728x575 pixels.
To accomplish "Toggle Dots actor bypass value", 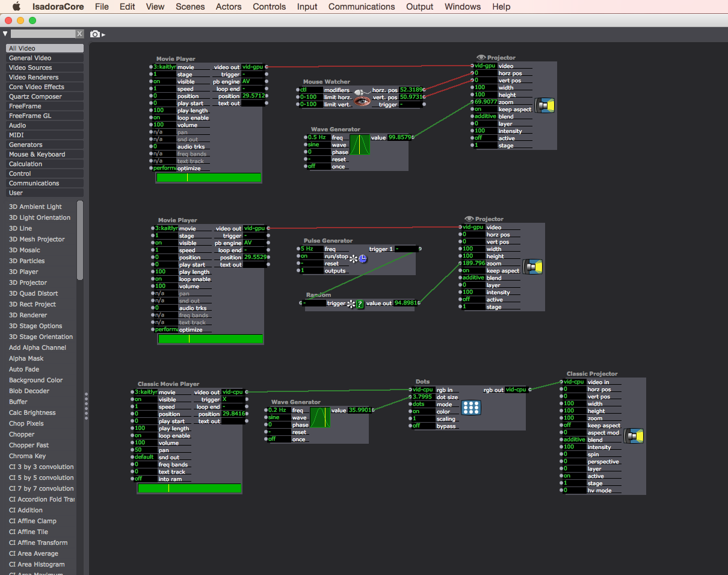I will click(x=423, y=426).
